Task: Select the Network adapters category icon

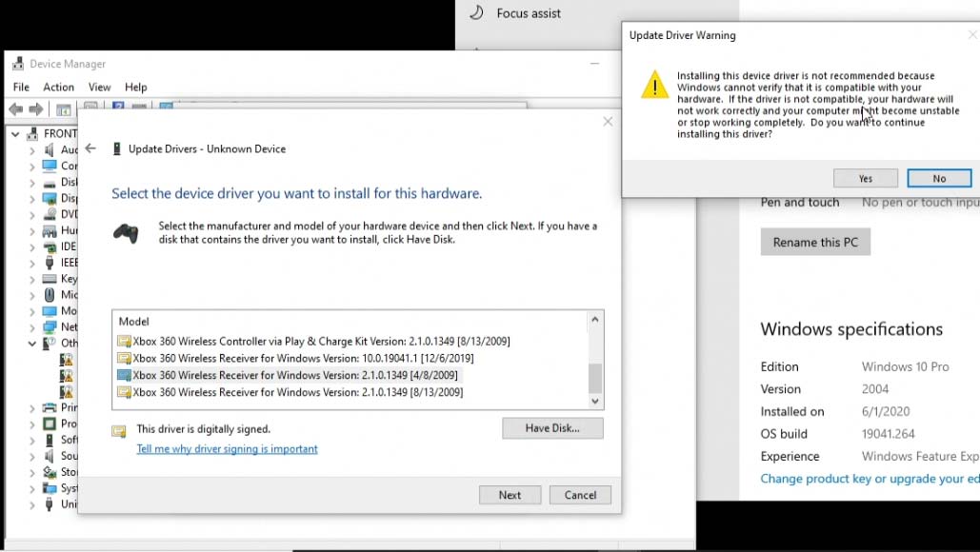Action: click(50, 327)
